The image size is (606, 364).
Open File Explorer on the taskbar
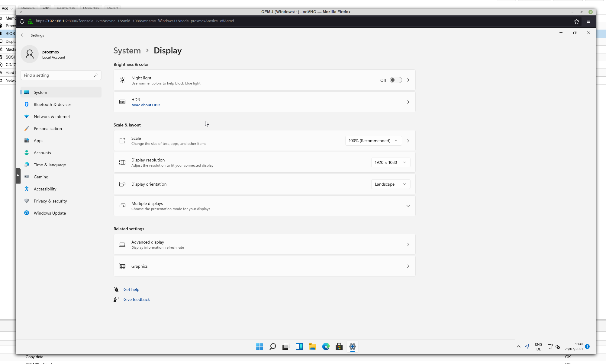pos(312,346)
